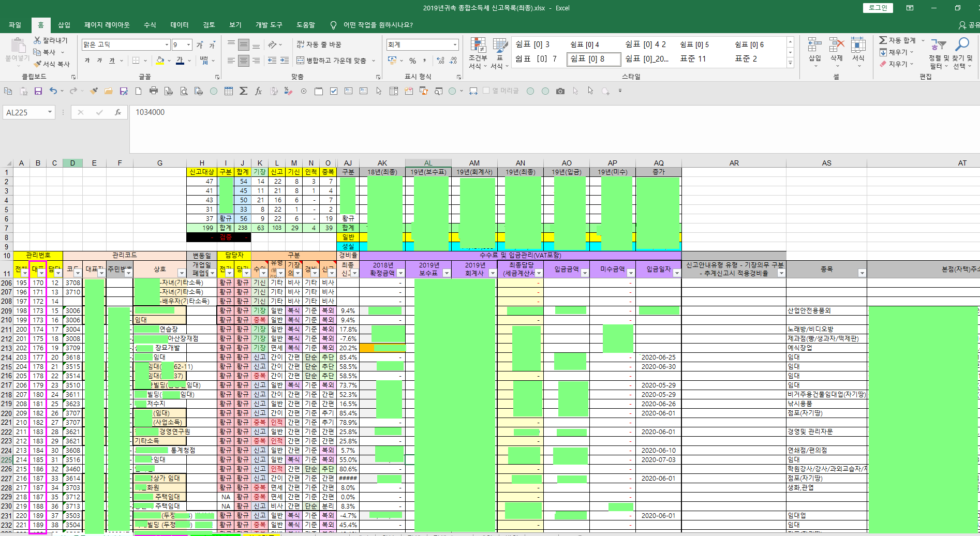Viewport: 980px width, 536px height.
Task: Click Merge and Center (병합하고 가운데 맞춤)
Action: coord(331,61)
